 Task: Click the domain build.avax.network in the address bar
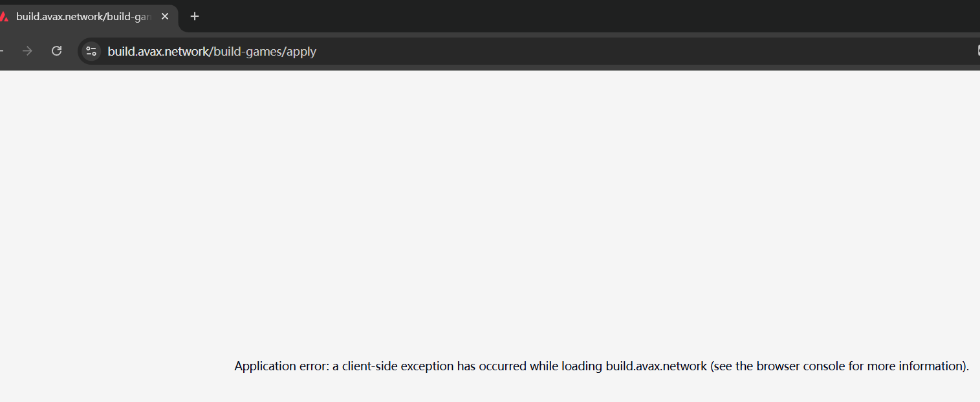[158, 51]
